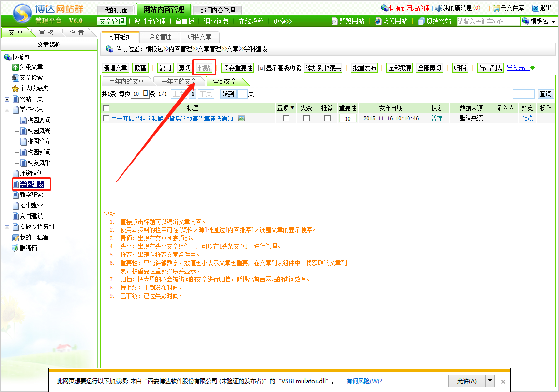
Task: Click the 退出 exit icon
Action: click(535, 8)
